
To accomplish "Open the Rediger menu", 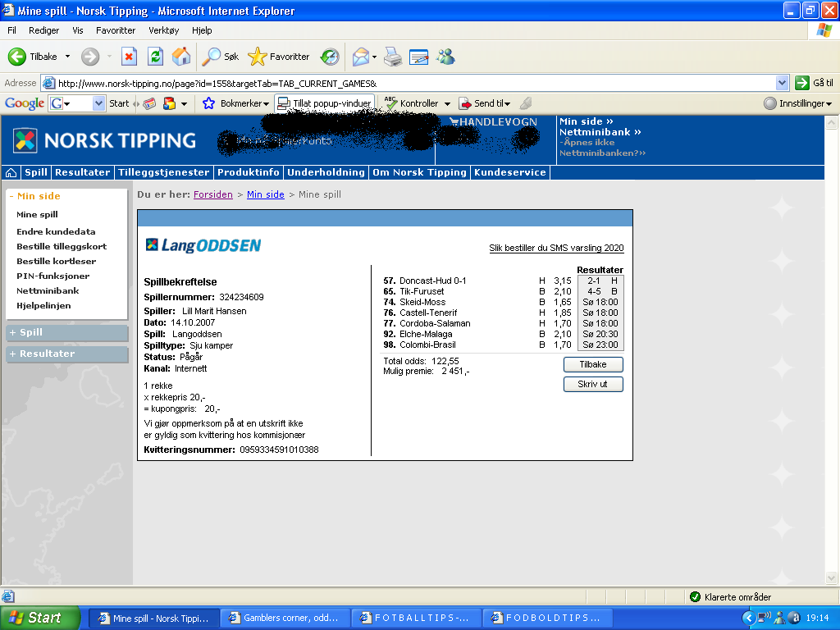I will click(x=44, y=30).
